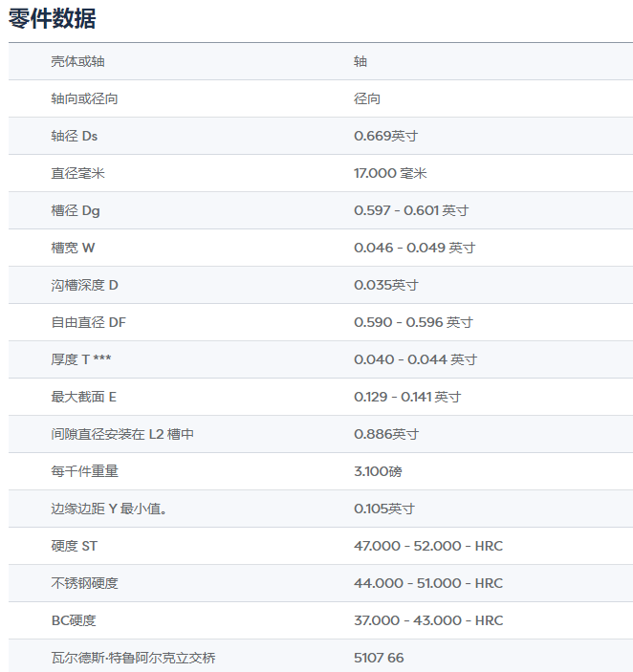633x672 pixels.
Task: Click the 0.669英寸 shaft diameter value
Action: coord(385,137)
